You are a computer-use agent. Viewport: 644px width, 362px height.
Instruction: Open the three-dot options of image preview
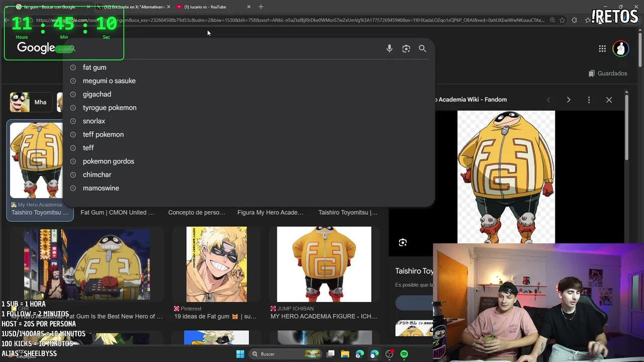(x=589, y=100)
